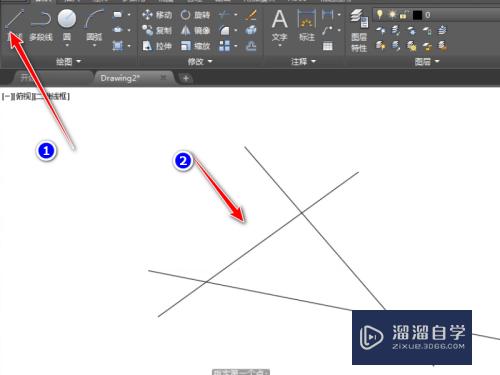Expand the Modify (修改) panel

point(200,61)
